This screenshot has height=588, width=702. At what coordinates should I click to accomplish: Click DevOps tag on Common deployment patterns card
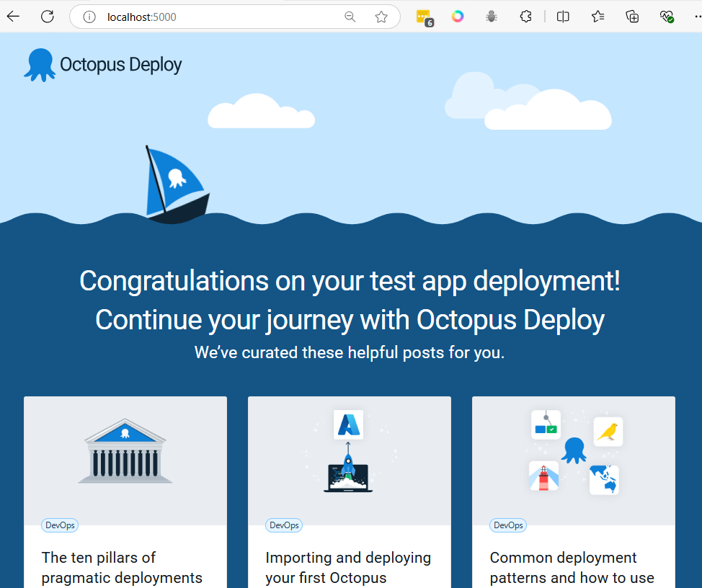point(508,525)
